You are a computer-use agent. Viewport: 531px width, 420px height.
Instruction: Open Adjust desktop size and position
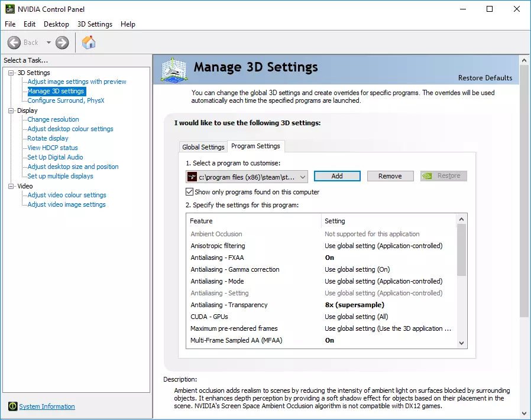[x=73, y=167]
